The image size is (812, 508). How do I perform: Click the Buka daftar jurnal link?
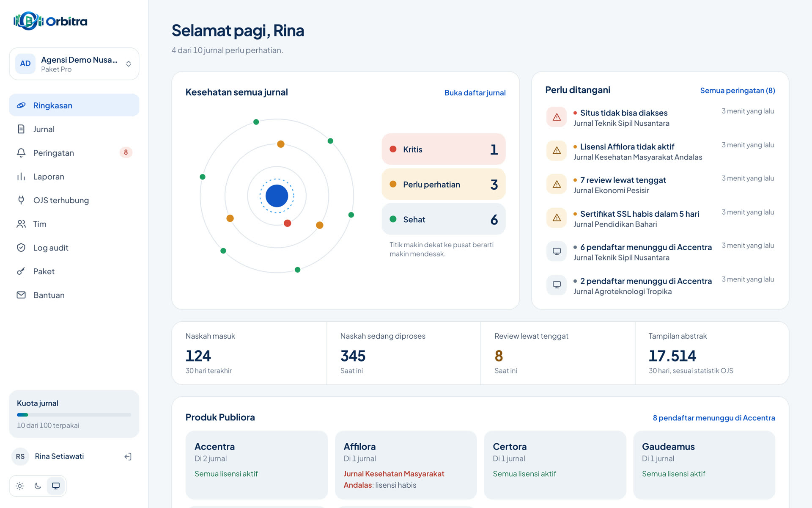click(x=475, y=93)
